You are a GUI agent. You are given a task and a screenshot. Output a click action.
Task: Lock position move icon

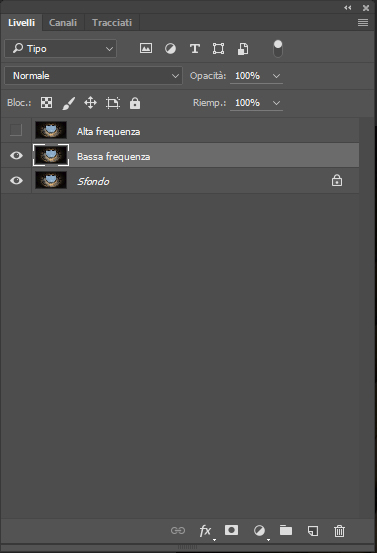pos(91,103)
